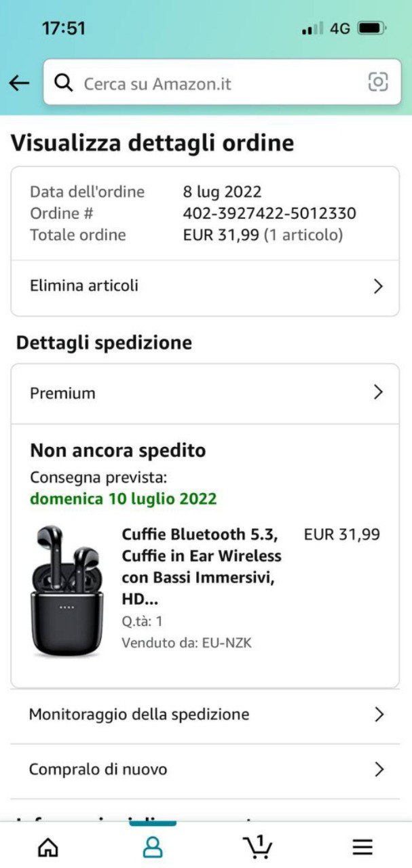Tap the magnifying glass search icon
412x868 pixels.
[x=64, y=83]
